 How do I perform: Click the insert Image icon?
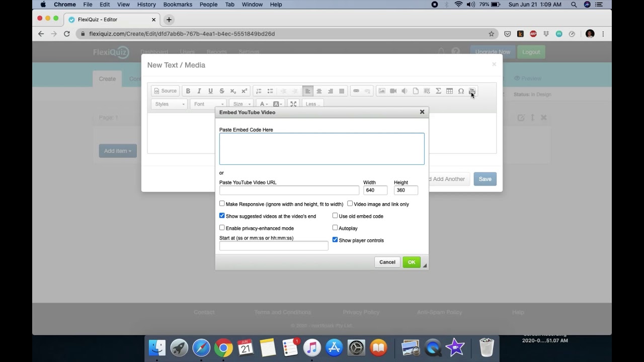(x=382, y=91)
